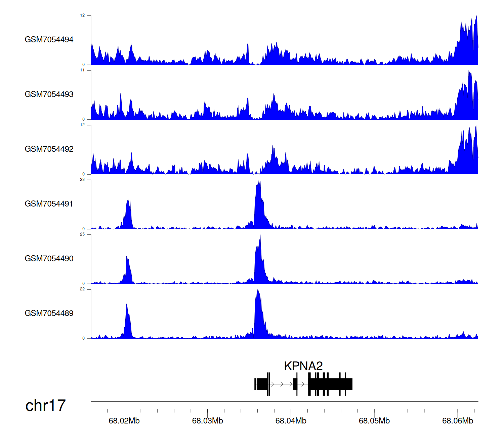Click the chr17 chromosome label

(x=45, y=406)
